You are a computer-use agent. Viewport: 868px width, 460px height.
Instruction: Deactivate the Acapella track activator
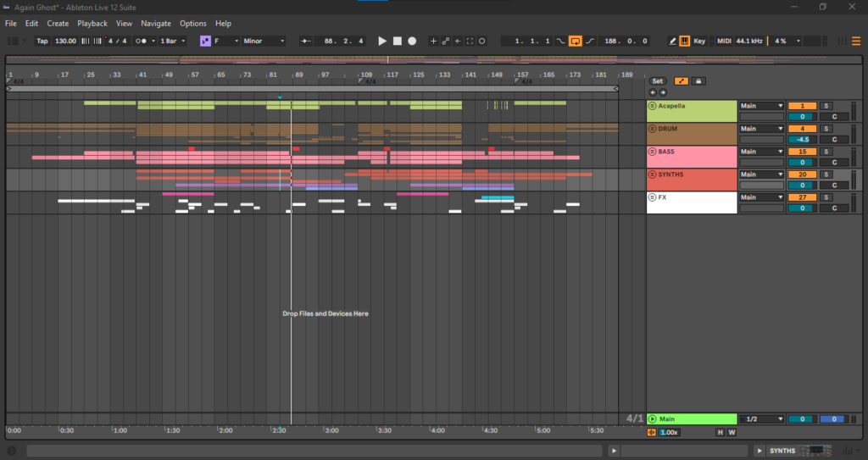click(x=802, y=106)
